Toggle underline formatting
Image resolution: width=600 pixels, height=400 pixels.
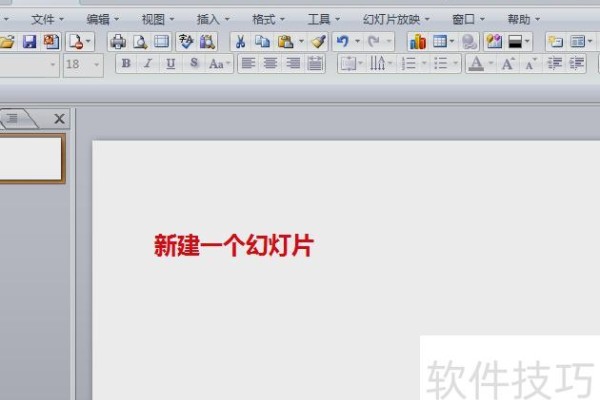(171, 64)
